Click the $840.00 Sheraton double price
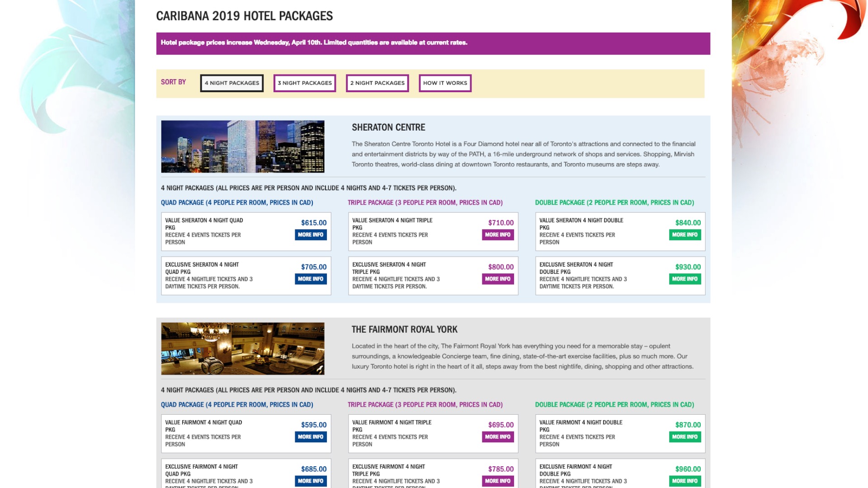This screenshot has height=488, width=868. [688, 223]
